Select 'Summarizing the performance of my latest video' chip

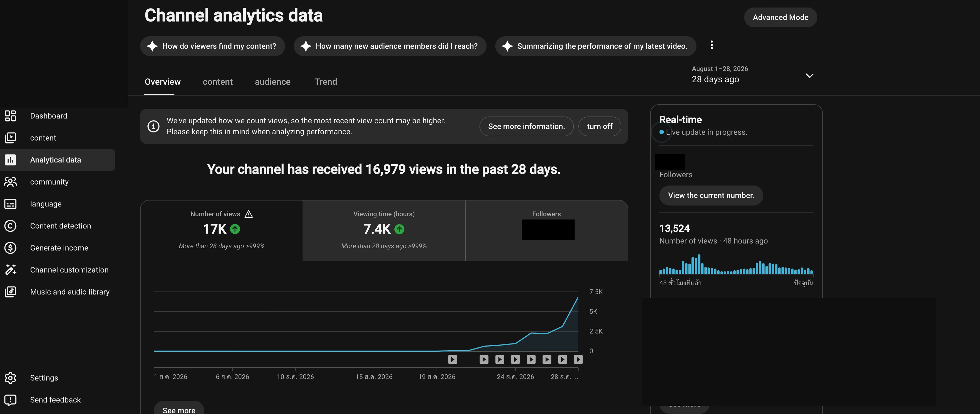pos(595,46)
